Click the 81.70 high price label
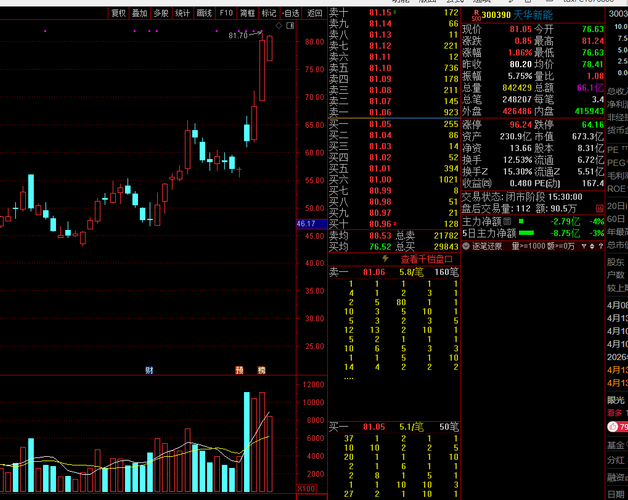Viewport: 628px width, 500px height. tap(238, 36)
